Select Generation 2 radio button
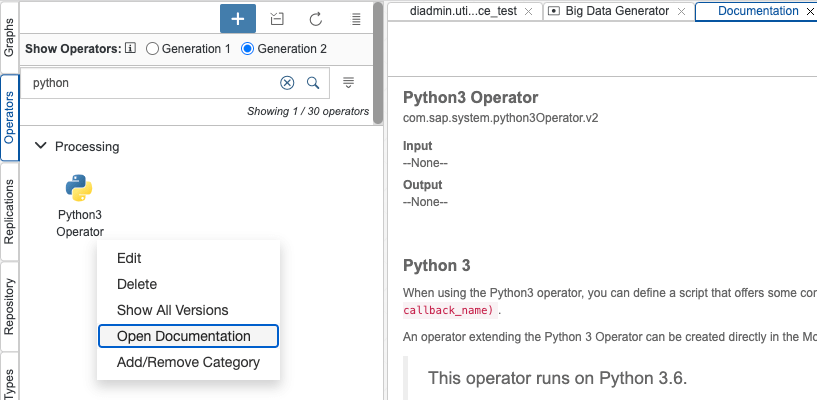 tap(247, 49)
